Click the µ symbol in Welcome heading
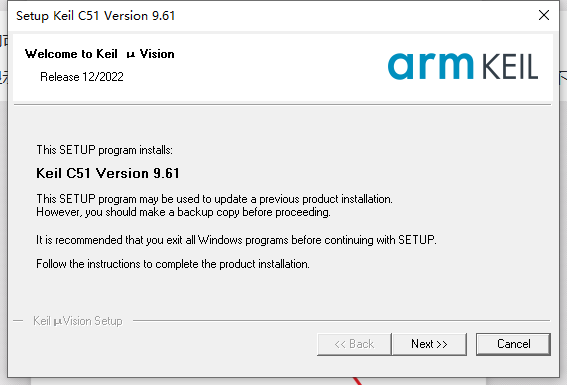This screenshot has height=385, width=567. point(131,55)
